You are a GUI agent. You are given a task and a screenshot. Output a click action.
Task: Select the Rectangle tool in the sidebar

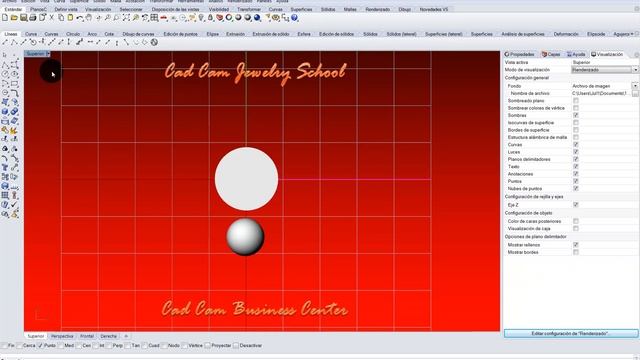[x=15, y=83]
